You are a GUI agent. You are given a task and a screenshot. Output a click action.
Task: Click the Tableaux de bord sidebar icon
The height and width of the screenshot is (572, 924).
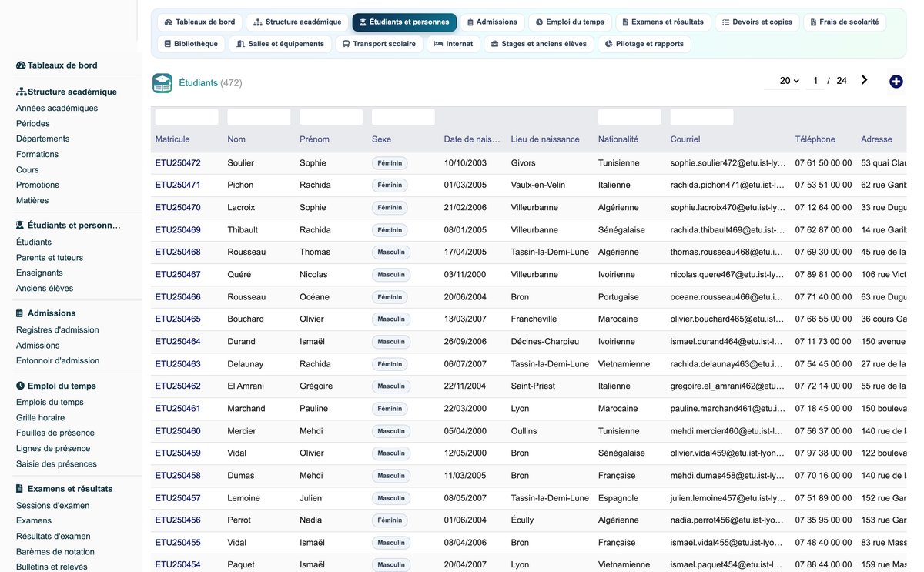point(21,65)
